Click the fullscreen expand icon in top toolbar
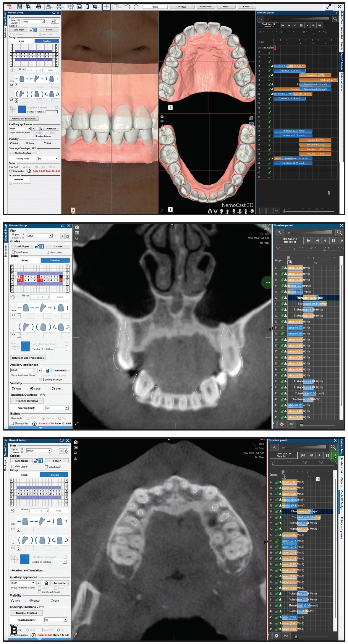Image resolution: width=348 pixels, height=644 pixels. (328, 7)
